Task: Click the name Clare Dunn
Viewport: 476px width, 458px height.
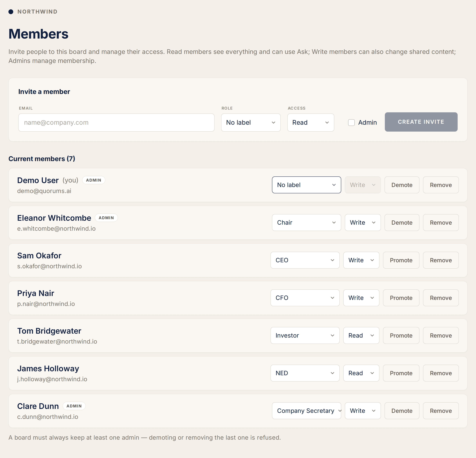Action: pyautogui.click(x=38, y=406)
